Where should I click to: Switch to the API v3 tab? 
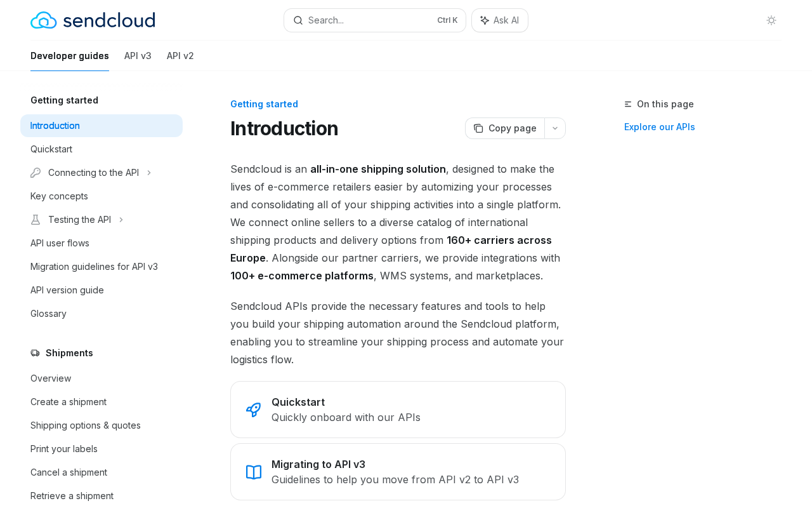138,56
